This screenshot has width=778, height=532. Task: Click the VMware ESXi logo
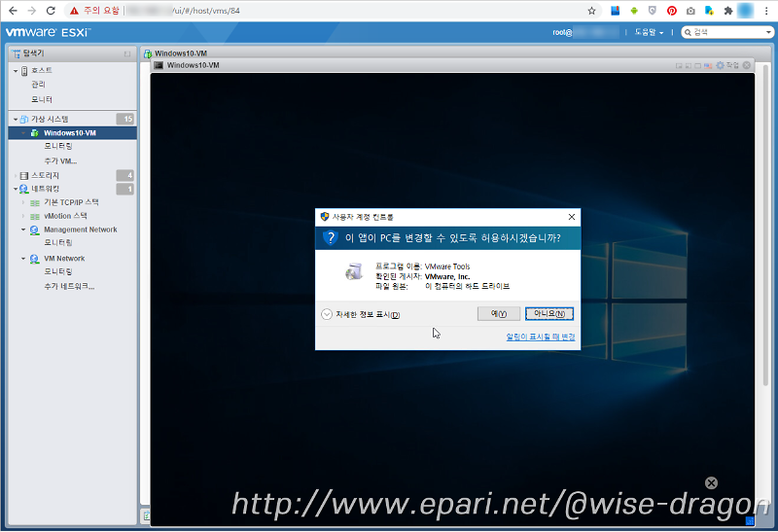pos(48,33)
